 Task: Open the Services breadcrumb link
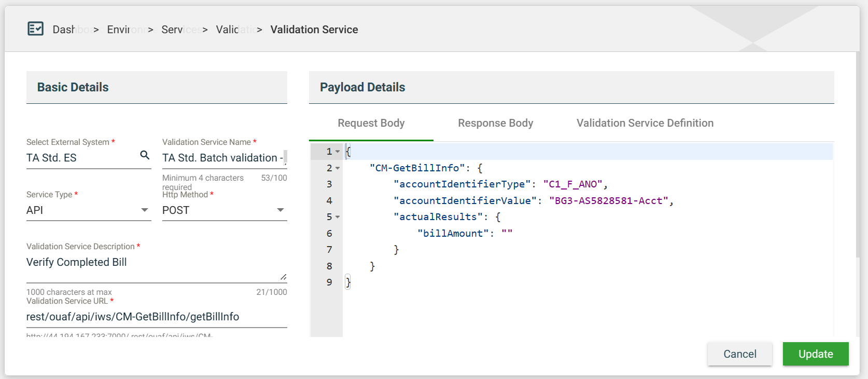[x=173, y=30]
